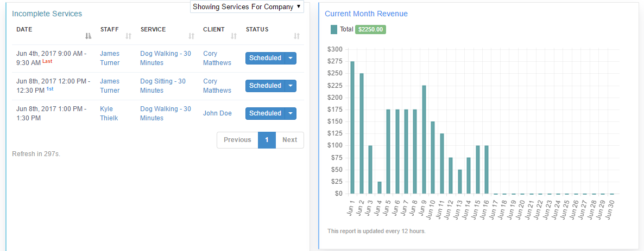
Task: Sort table by Date column icon
Action: coord(88,36)
